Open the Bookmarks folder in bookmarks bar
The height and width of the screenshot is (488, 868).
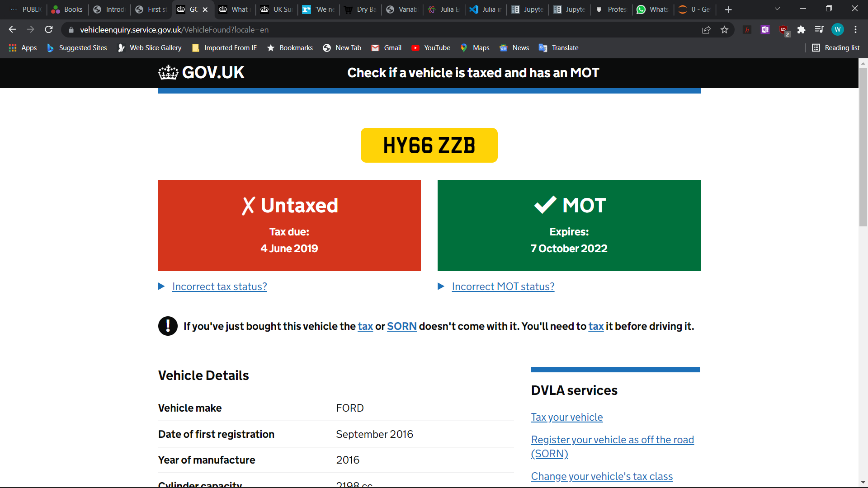[x=290, y=48]
